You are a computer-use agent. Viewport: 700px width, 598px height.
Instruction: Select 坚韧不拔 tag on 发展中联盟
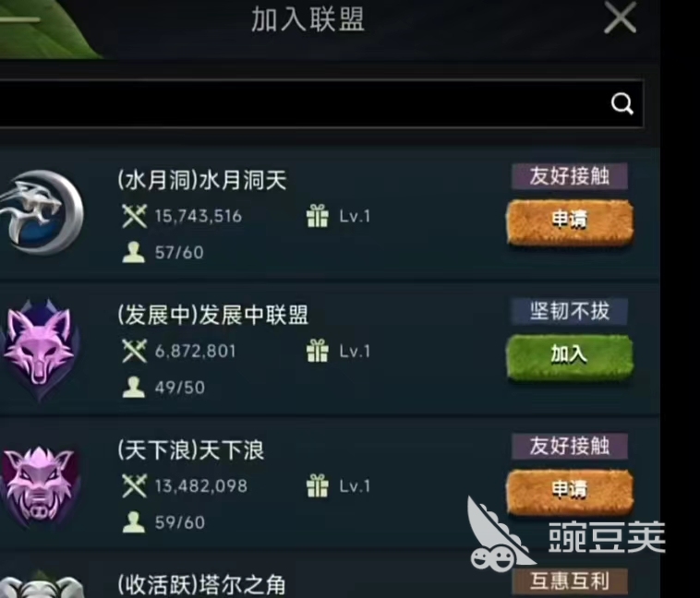(570, 311)
